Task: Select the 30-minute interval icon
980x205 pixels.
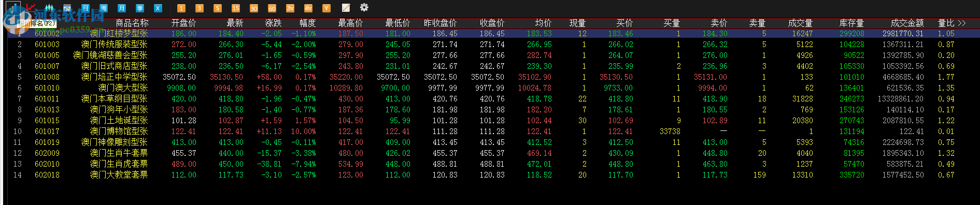Action: click(x=253, y=8)
